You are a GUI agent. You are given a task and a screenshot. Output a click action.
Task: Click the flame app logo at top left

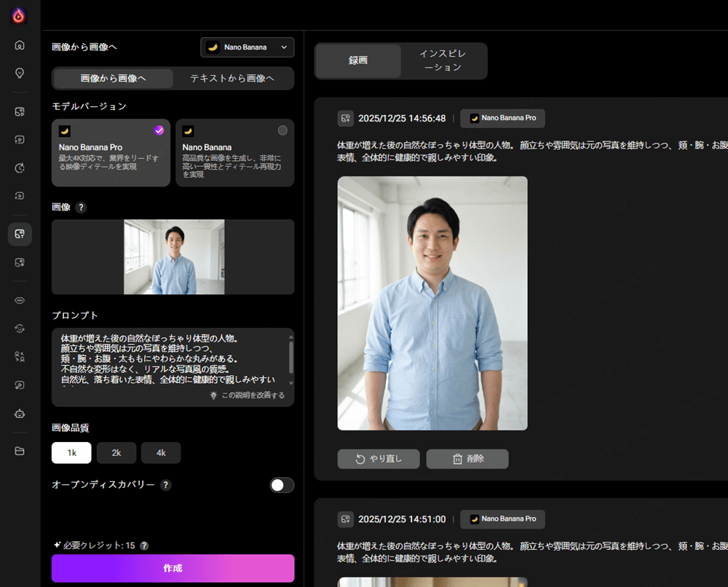17,15
